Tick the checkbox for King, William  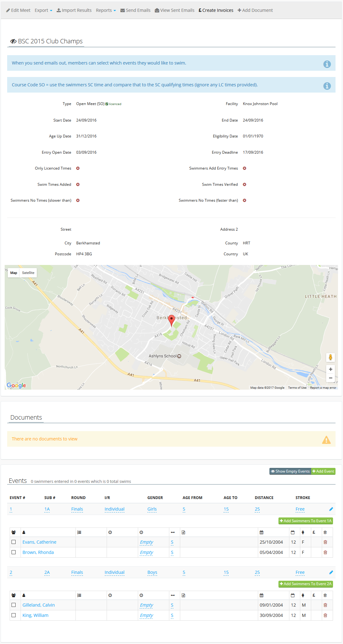tap(13, 615)
